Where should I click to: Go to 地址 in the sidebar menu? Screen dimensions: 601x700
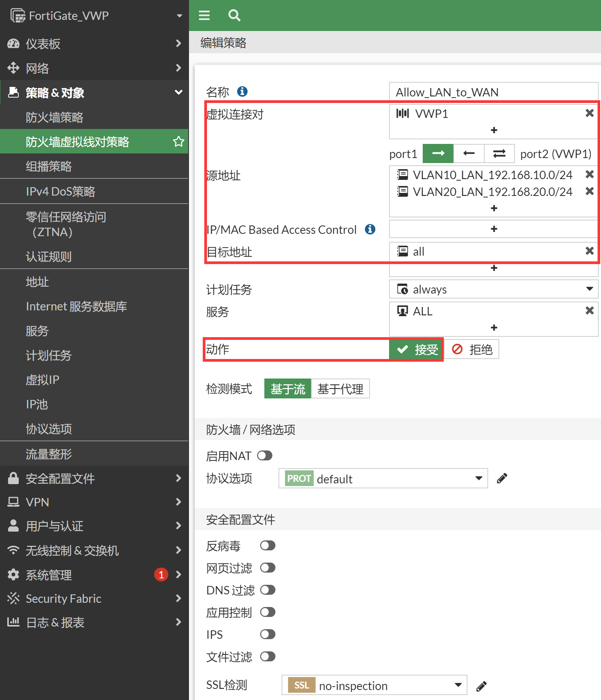coord(37,282)
